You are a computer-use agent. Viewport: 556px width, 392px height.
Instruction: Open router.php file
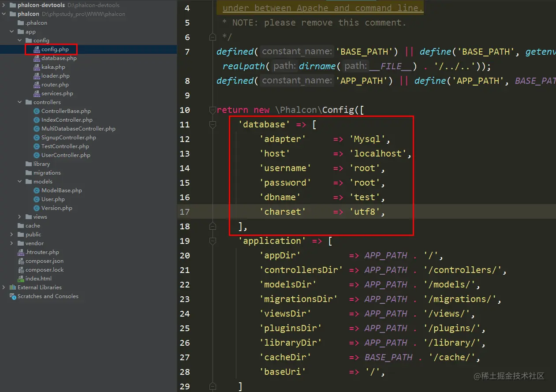55,85
